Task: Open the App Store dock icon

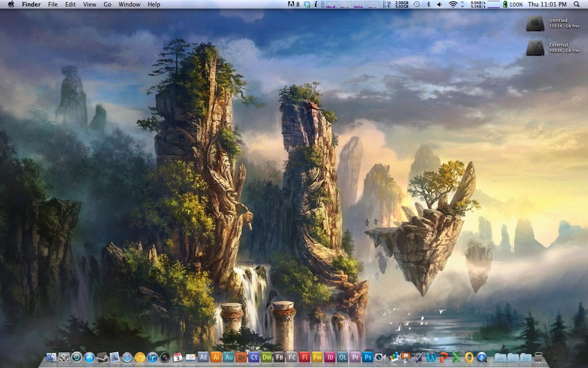Action: (89, 357)
